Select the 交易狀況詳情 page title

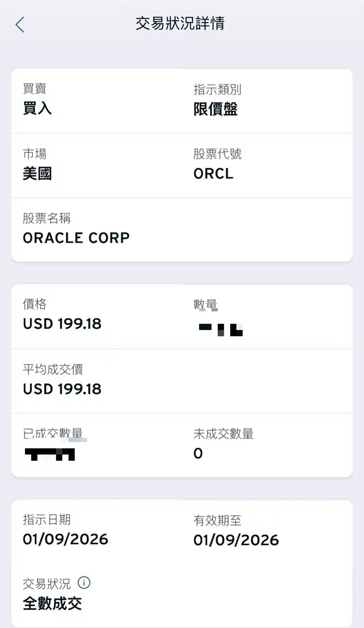[180, 23]
